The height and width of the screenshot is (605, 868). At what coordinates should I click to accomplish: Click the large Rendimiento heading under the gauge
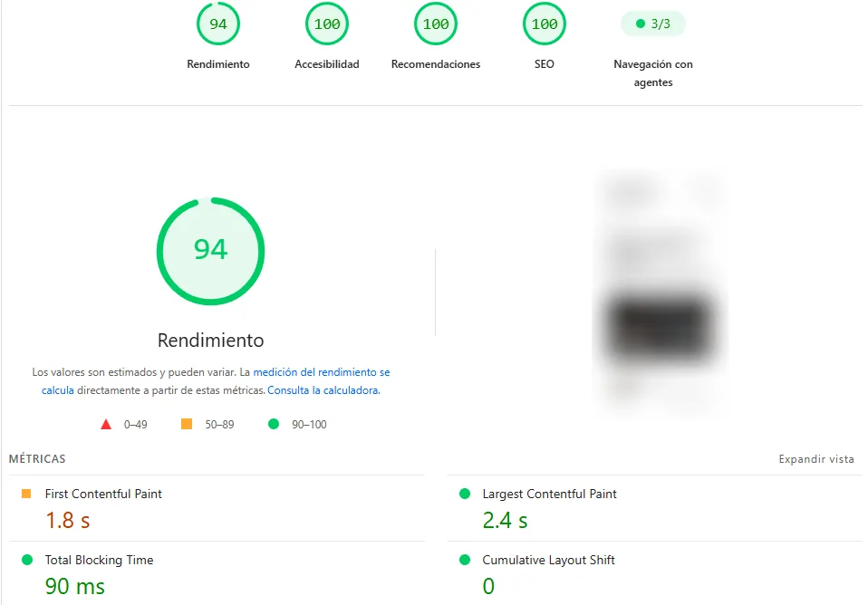[x=210, y=341]
